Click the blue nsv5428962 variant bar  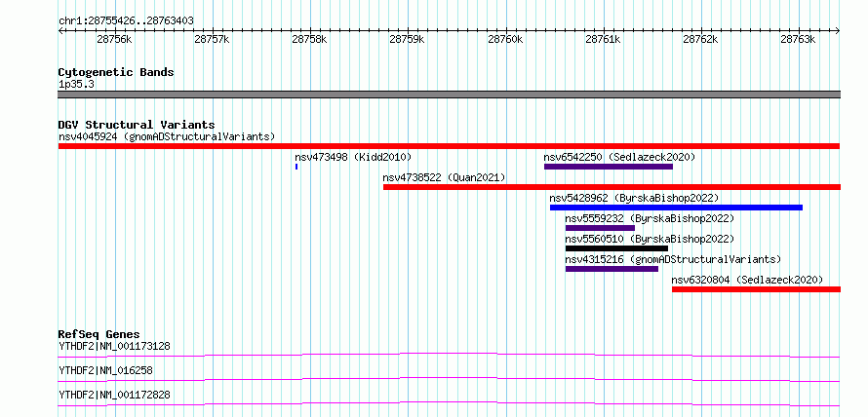click(x=676, y=208)
